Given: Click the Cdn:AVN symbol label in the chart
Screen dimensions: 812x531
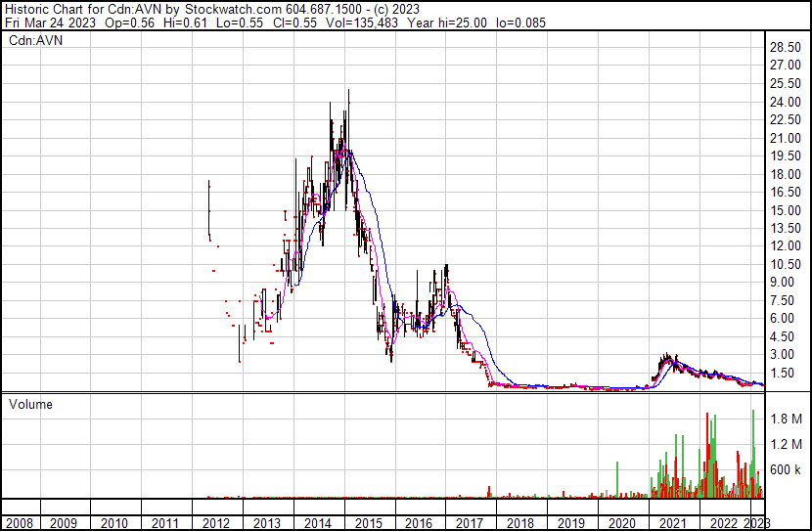Looking at the screenshot, I should coord(36,42).
